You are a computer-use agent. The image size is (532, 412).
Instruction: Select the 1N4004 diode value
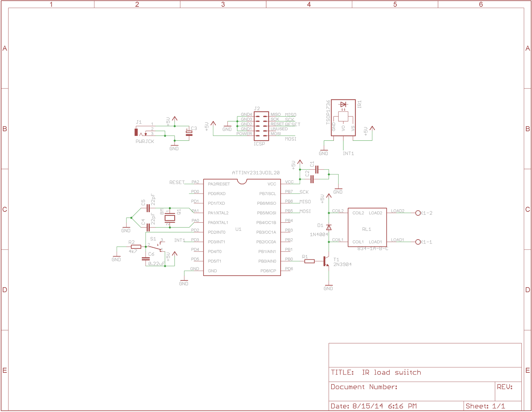(x=319, y=235)
